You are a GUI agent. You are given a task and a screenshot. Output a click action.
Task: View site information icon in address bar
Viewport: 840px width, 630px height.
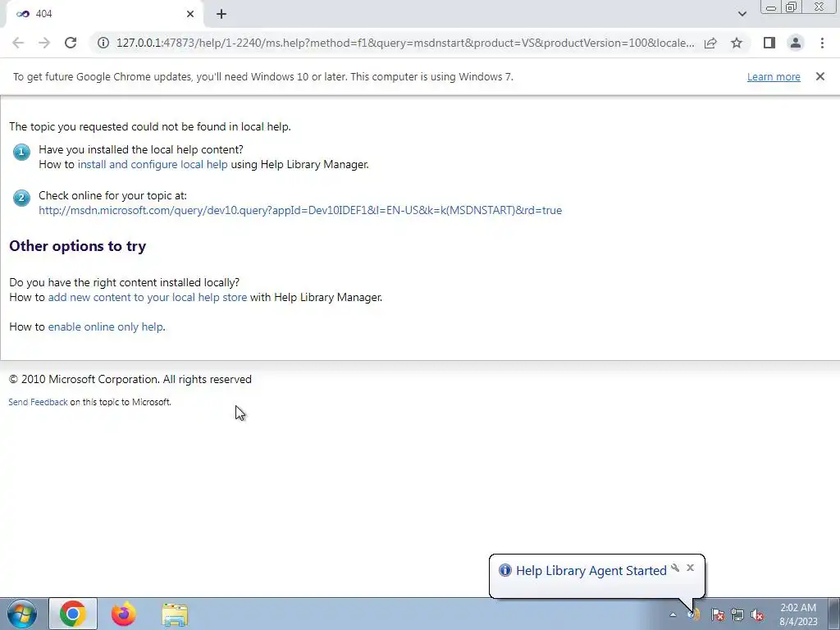pyautogui.click(x=103, y=43)
